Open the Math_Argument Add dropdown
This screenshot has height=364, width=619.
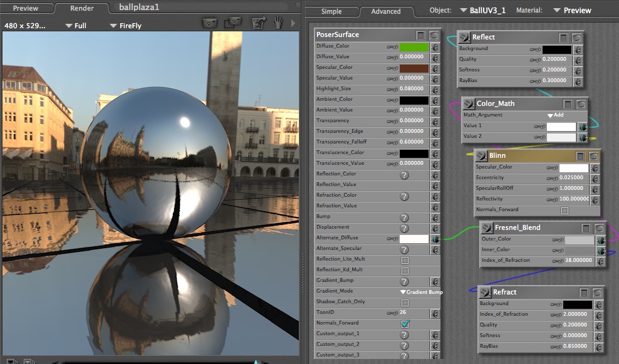pos(555,115)
